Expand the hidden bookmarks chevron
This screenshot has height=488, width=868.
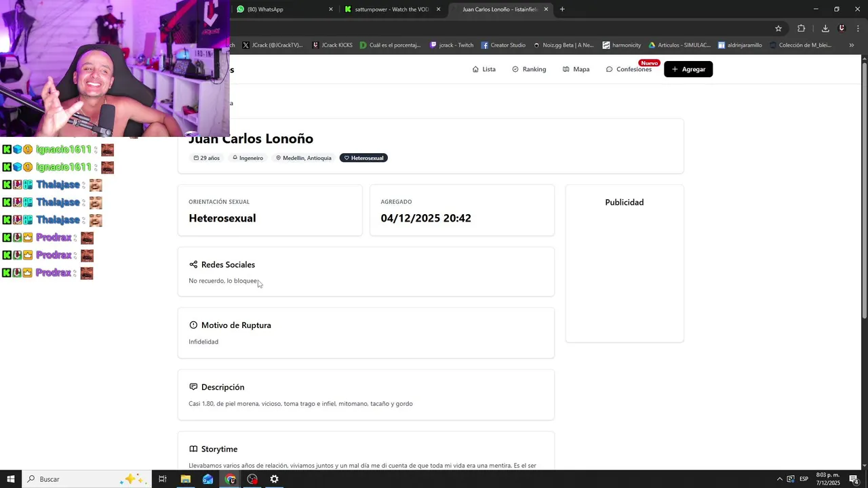point(851,45)
